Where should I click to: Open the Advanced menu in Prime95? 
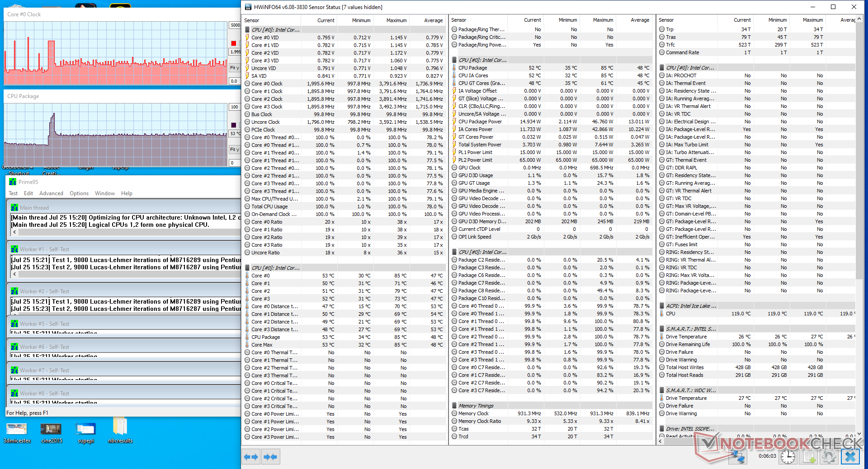click(x=51, y=193)
